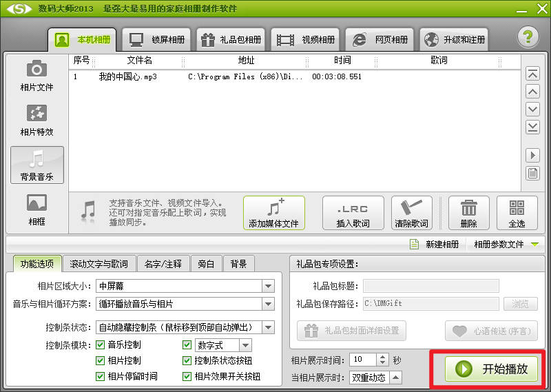Image resolution: width=551 pixels, height=392 pixels.
Task: Switch to the 礼品包相册 tab
Action: (231, 40)
